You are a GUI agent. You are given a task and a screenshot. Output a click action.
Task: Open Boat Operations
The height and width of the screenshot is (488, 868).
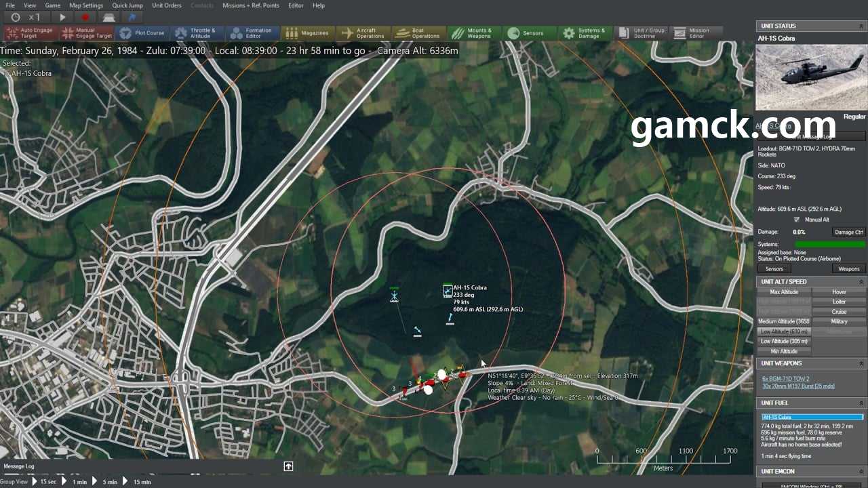tap(420, 33)
